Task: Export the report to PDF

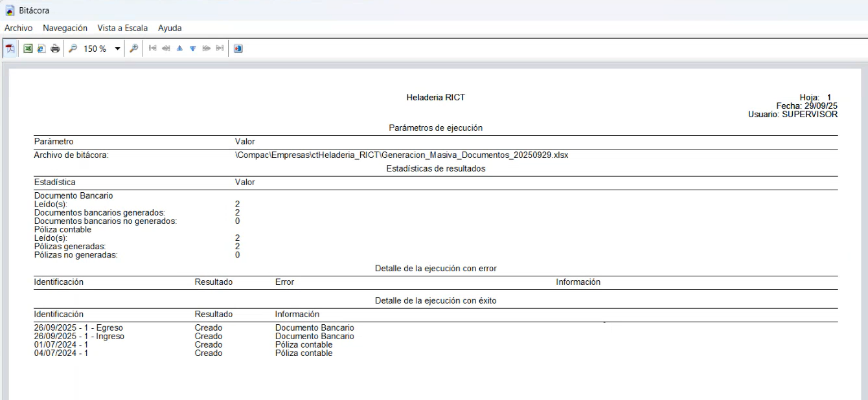Action: pyautogui.click(x=10, y=49)
